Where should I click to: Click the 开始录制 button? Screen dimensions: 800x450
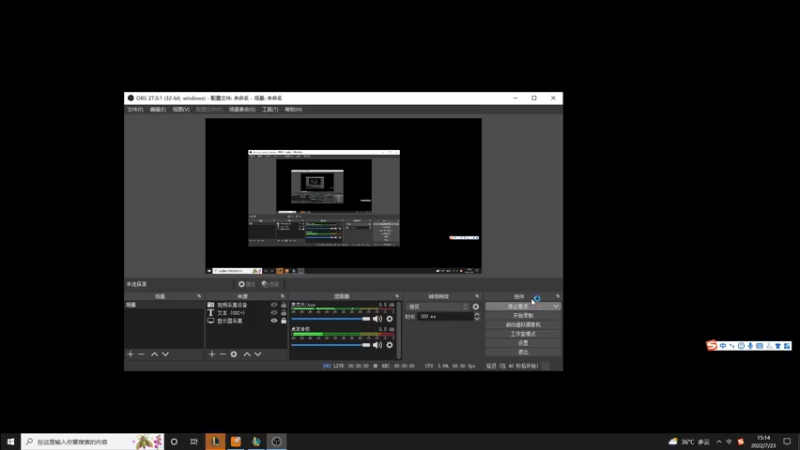(x=523, y=315)
